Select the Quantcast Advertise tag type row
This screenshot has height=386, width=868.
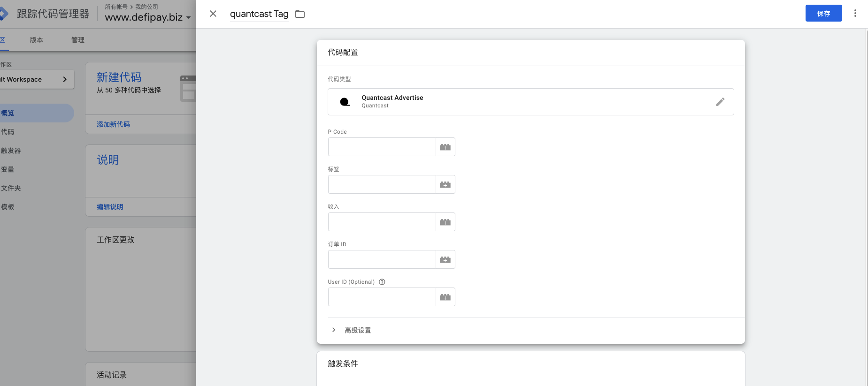pyautogui.click(x=530, y=102)
